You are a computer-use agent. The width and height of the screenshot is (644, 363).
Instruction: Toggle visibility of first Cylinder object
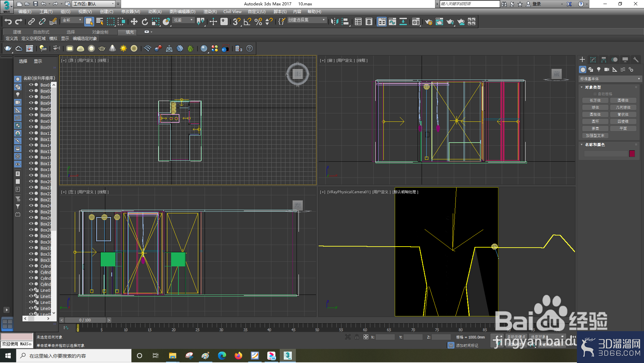(x=31, y=266)
